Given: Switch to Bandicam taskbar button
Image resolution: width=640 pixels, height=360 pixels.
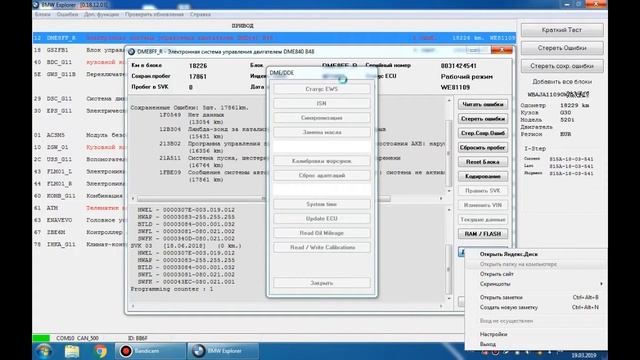Looking at the screenshot, I should pyautogui.click(x=150, y=351).
